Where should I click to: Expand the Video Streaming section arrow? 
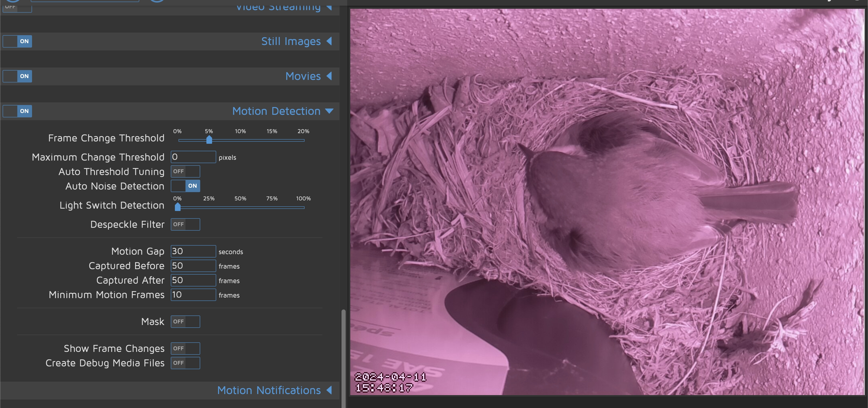click(x=329, y=7)
